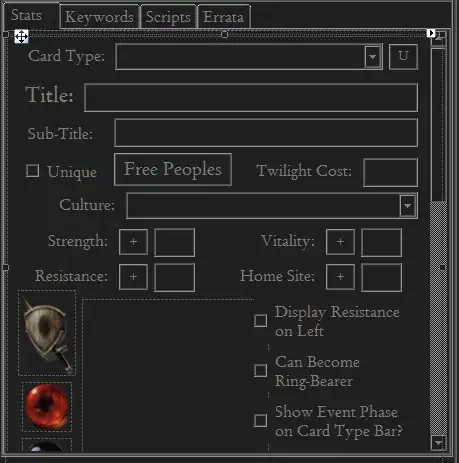Click the Home Site plus sign button
The width and height of the screenshot is (459, 463).
(340, 277)
